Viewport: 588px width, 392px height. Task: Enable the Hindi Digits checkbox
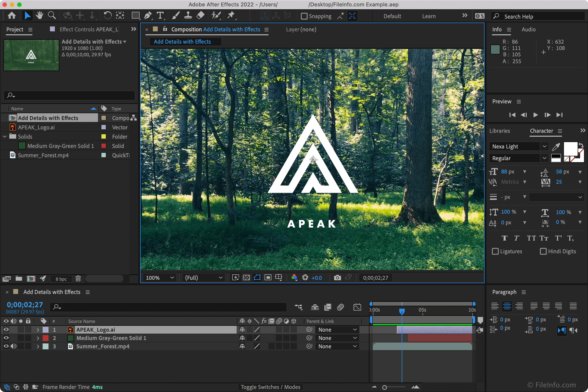coord(543,251)
